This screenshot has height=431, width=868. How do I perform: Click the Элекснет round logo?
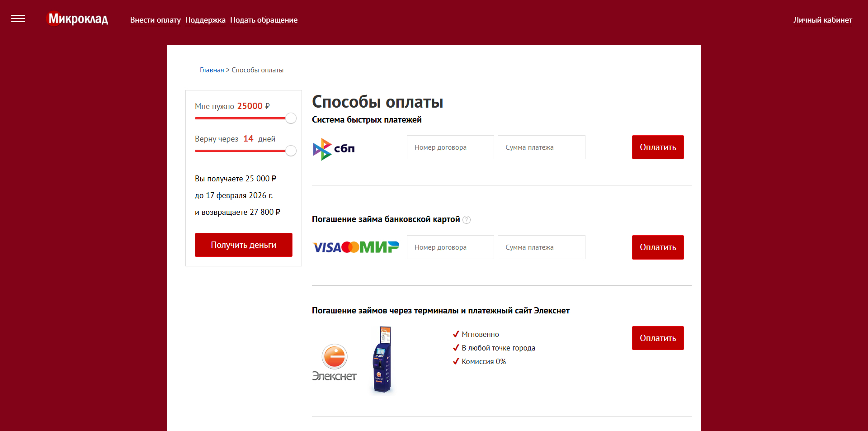[334, 356]
